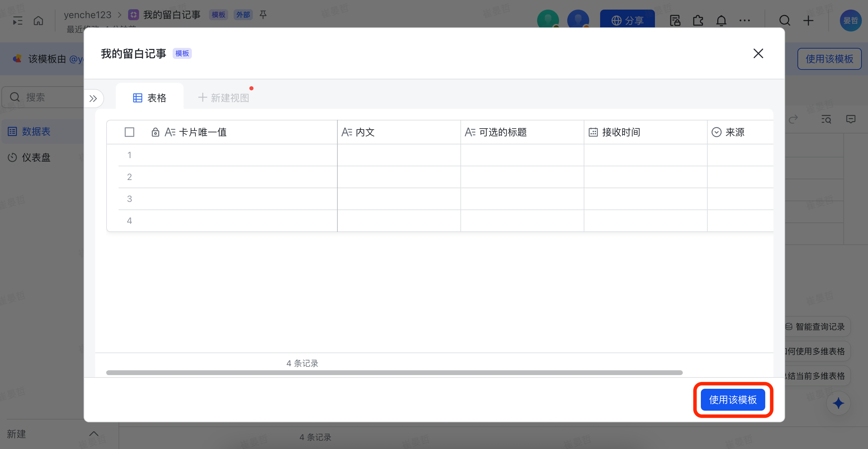Collapse the 新建 section chevron
The height and width of the screenshot is (449, 868).
(94, 434)
